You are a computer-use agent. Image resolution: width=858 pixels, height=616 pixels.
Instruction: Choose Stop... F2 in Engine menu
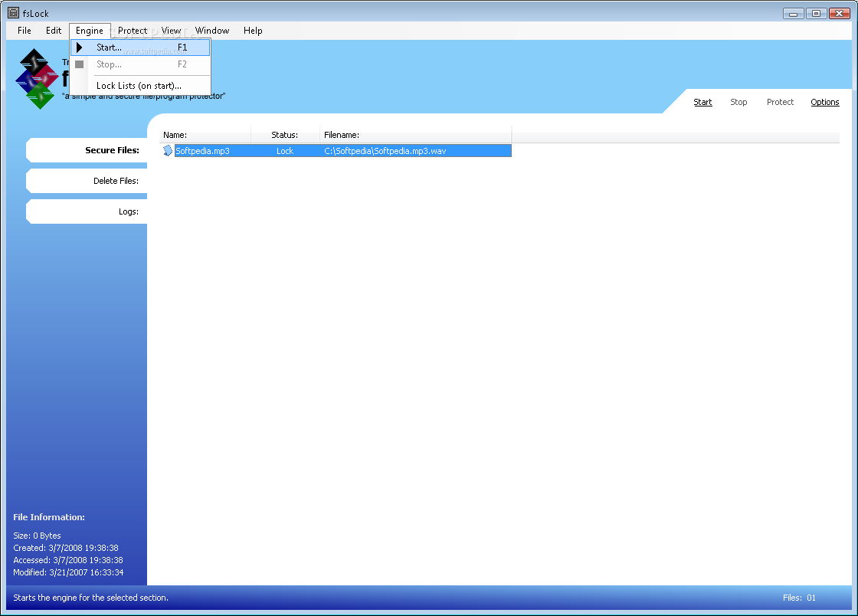coord(141,64)
